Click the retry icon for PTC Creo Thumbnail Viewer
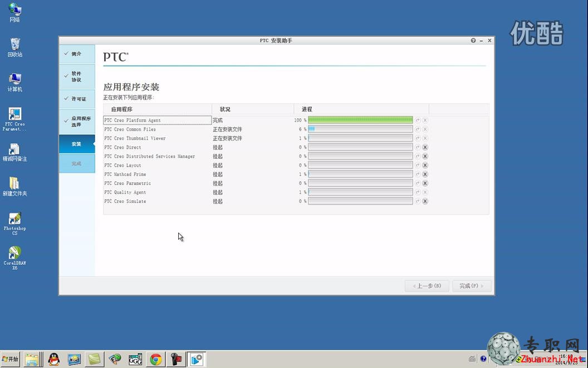Viewport: 588px width, 368px height. pyautogui.click(x=418, y=138)
